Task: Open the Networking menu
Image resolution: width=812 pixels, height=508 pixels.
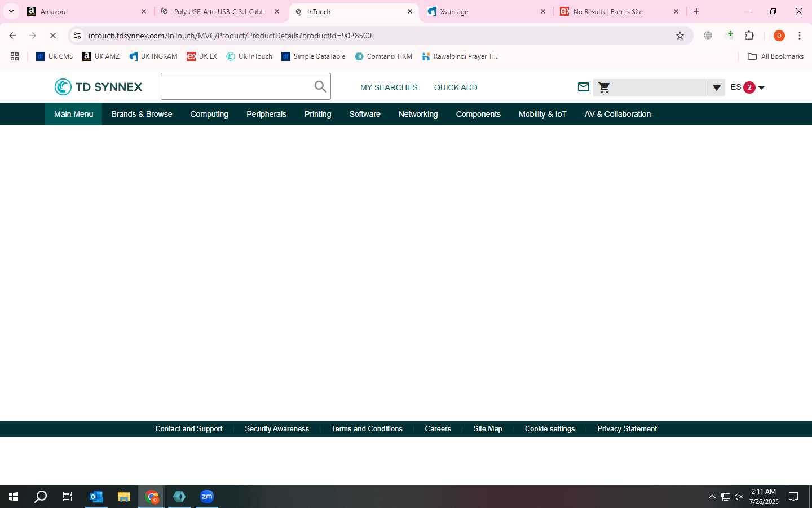Action: [418, 114]
